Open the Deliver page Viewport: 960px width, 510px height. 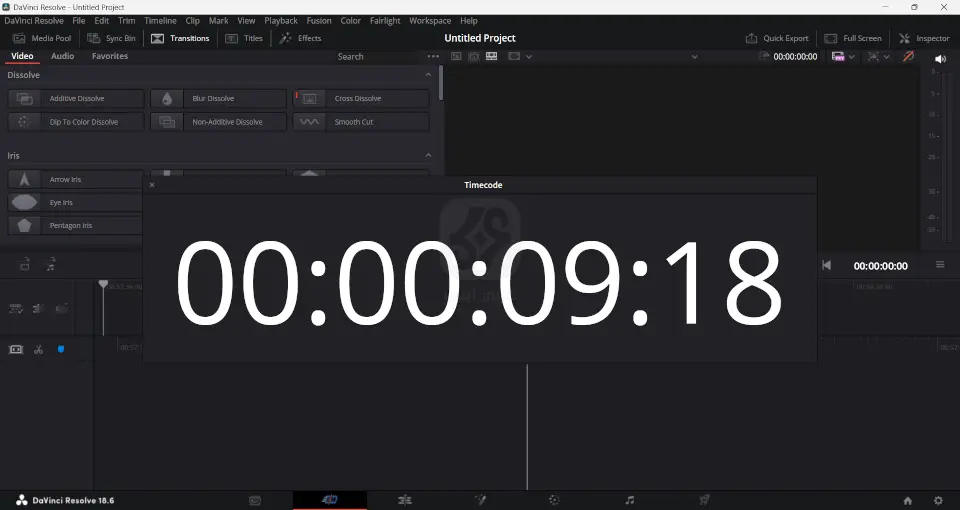tap(704, 500)
